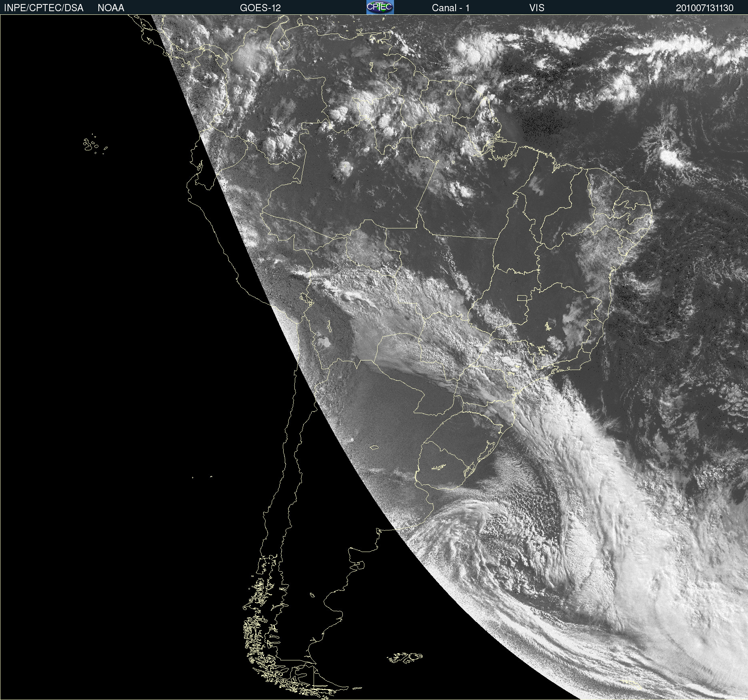This screenshot has height=700, width=748.
Task: Click the 201007131130 timestamp
Action: click(x=705, y=8)
